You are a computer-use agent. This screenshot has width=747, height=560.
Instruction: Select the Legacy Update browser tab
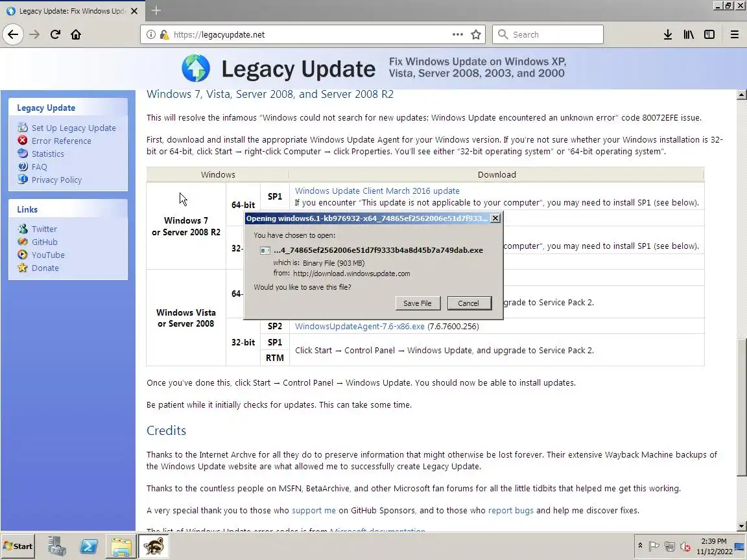pos(71,10)
